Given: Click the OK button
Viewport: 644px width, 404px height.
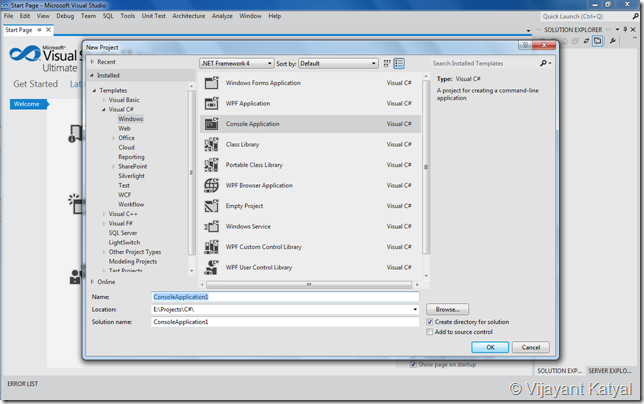Looking at the screenshot, I should pos(490,347).
